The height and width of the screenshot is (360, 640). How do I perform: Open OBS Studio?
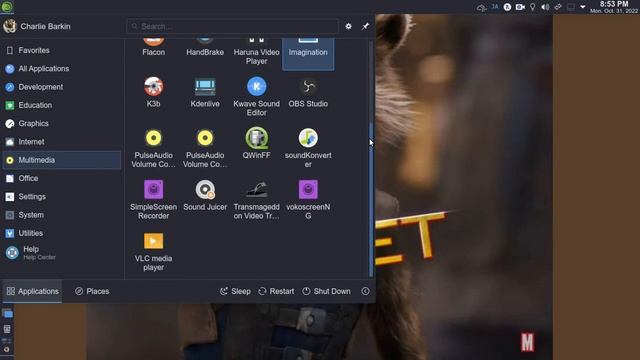pos(308,92)
